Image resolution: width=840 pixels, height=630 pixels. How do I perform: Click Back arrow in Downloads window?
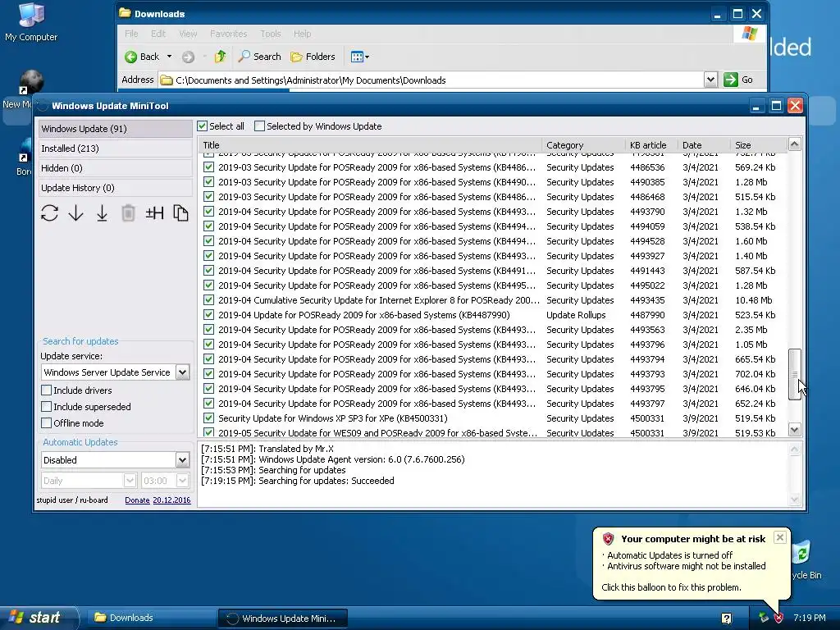(142, 57)
